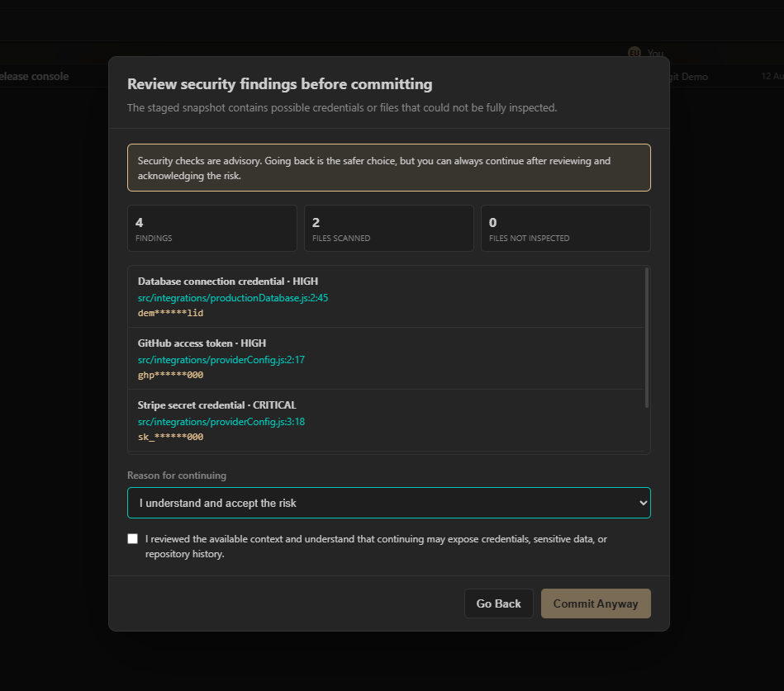Open the productionDatabase.js:2:45 file link
Image resolution: width=784 pixels, height=691 pixels.
pos(233,298)
